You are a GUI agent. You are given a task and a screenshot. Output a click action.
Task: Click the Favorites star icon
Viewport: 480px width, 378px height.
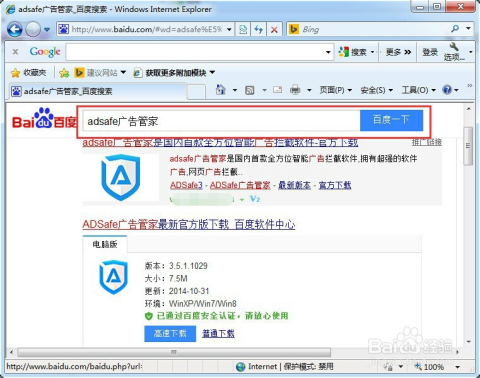point(15,73)
